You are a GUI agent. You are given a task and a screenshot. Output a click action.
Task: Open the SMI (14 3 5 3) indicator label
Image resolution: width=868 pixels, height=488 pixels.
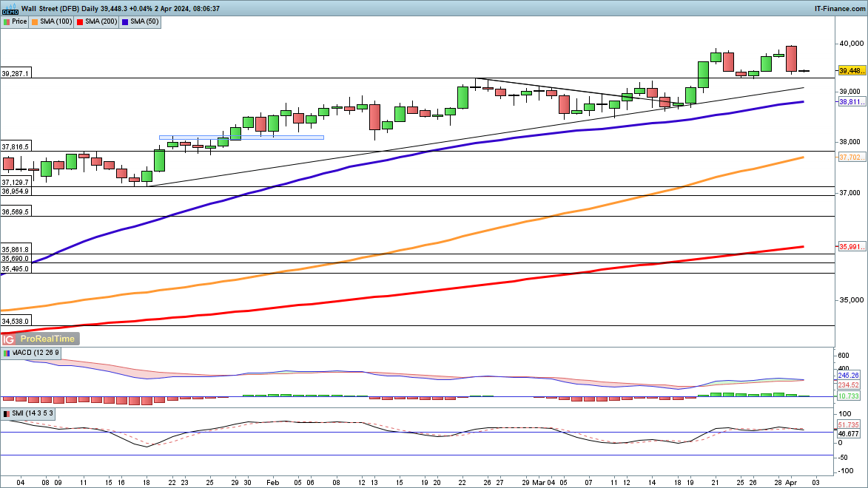28,414
